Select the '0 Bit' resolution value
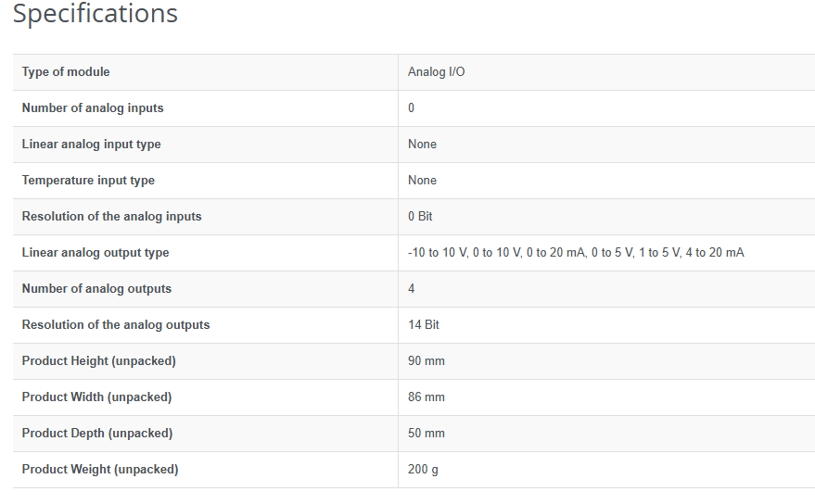This screenshot has height=504, width=815. tap(420, 217)
